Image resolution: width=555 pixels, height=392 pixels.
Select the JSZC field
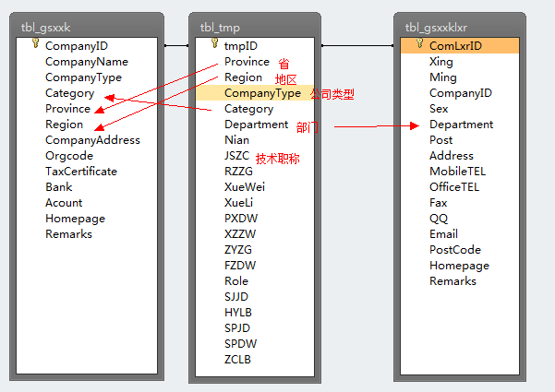pyautogui.click(x=237, y=156)
